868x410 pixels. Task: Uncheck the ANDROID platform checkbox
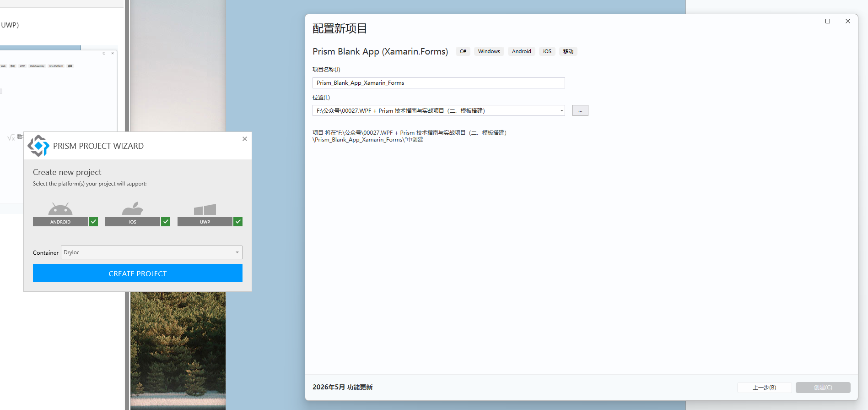click(93, 222)
